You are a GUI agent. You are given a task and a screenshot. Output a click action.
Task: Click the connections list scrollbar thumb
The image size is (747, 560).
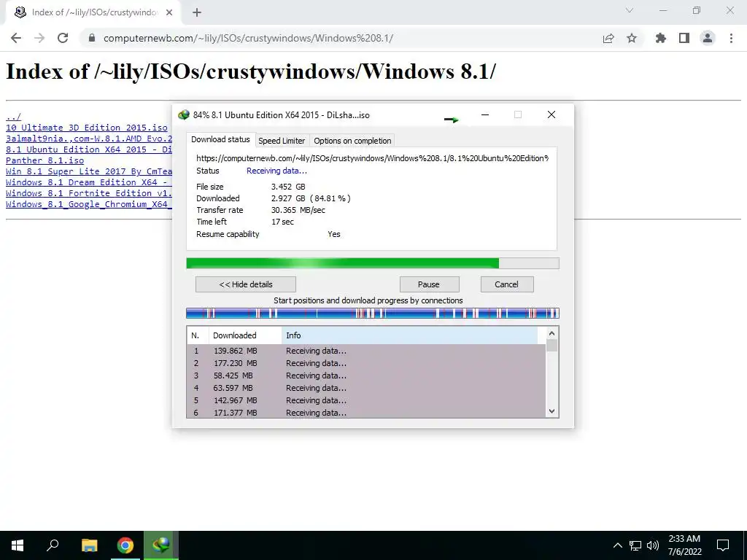551,345
